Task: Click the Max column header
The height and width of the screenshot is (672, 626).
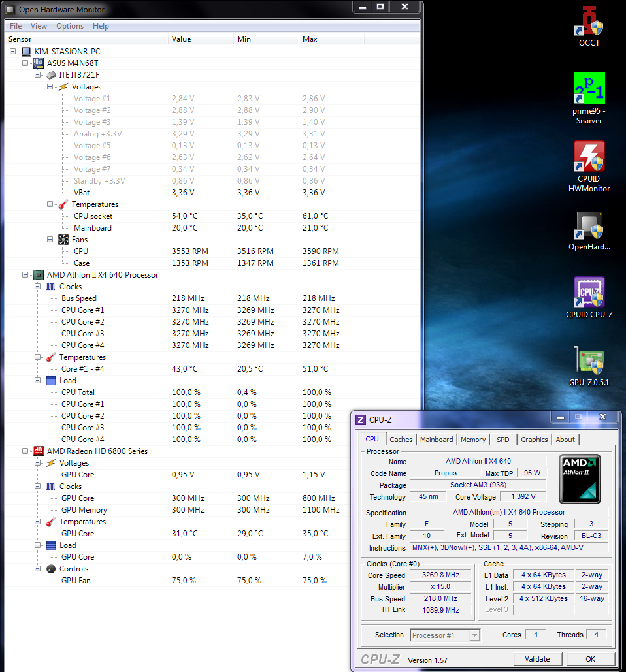Action: point(331,39)
